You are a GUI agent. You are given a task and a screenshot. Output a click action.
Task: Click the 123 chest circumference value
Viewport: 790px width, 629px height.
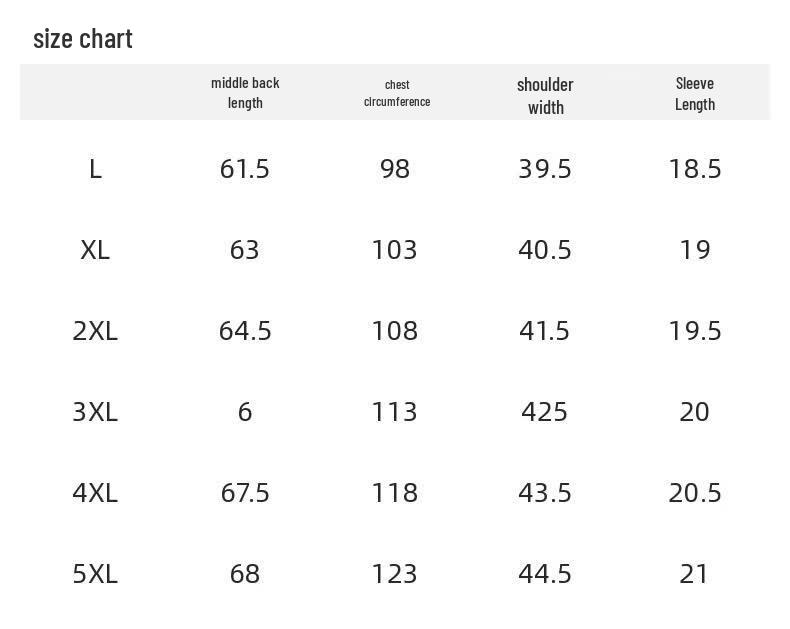[394, 574]
